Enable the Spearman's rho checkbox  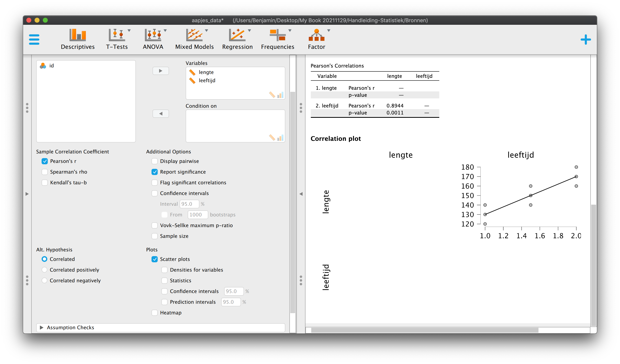44,172
